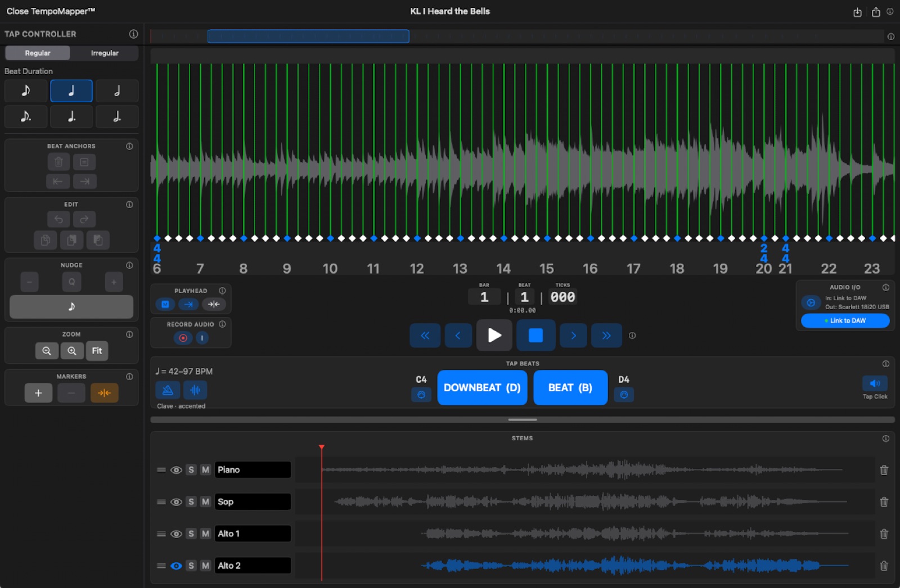Click Fit zoom button
The image size is (900, 588).
coord(97,351)
